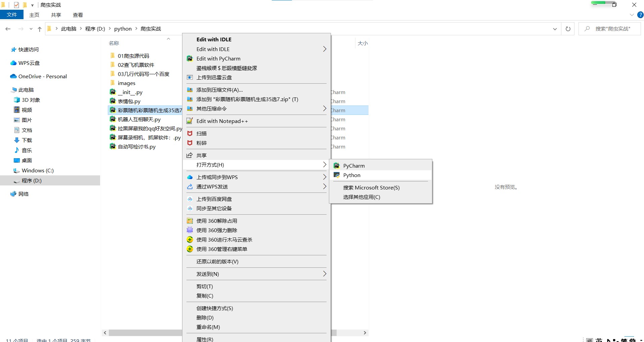Viewport: 644px width, 342px height.
Task: Click the WPS云盘 cloud icon in the sidebar
Action: tap(13, 63)
